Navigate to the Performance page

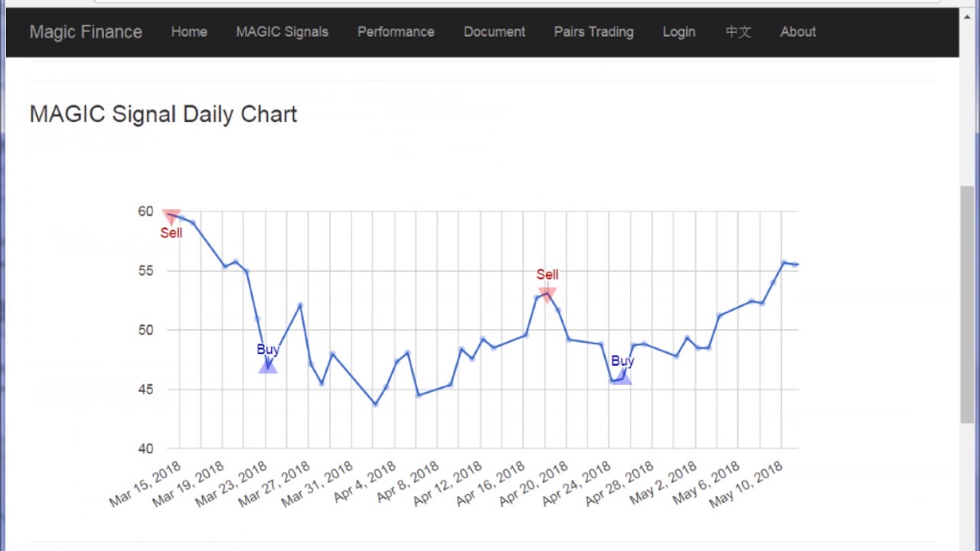(x=396, y=32)
